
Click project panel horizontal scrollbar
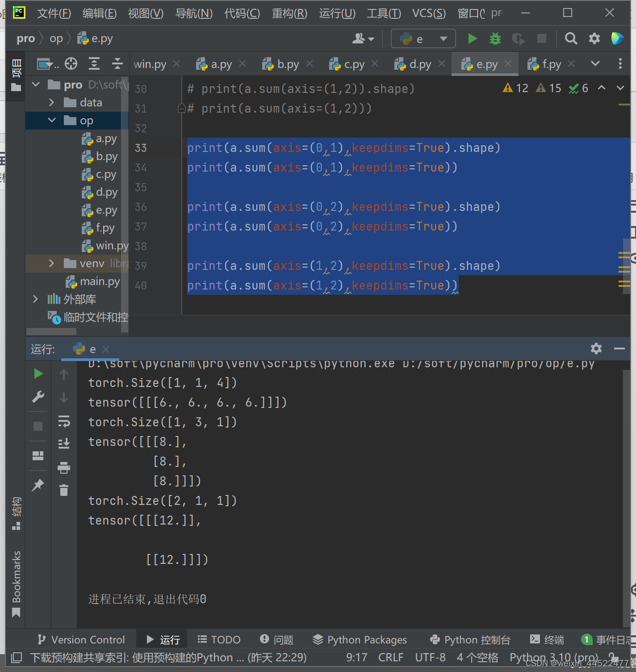pos(51,332)
